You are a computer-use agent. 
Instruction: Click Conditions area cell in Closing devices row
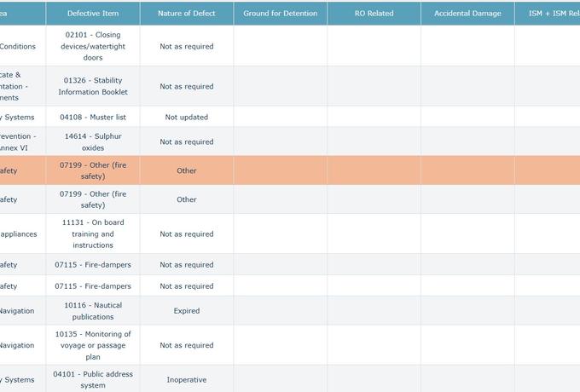coord(22,46)
